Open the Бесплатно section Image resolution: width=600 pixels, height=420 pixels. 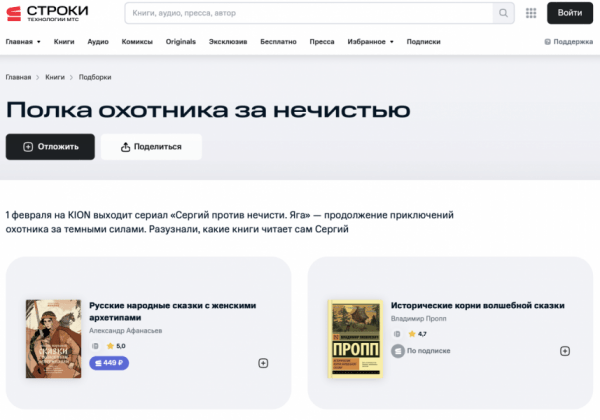tap(278, 42)
